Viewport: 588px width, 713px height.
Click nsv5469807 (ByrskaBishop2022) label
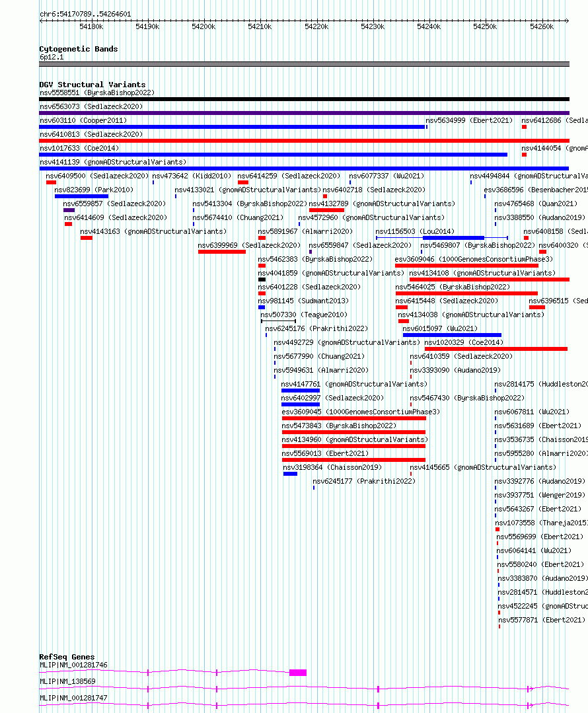(x=478, y=245)
